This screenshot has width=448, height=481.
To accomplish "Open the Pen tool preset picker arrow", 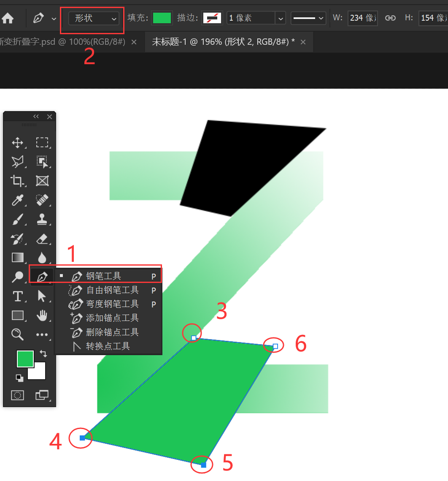I will [54, 19].
